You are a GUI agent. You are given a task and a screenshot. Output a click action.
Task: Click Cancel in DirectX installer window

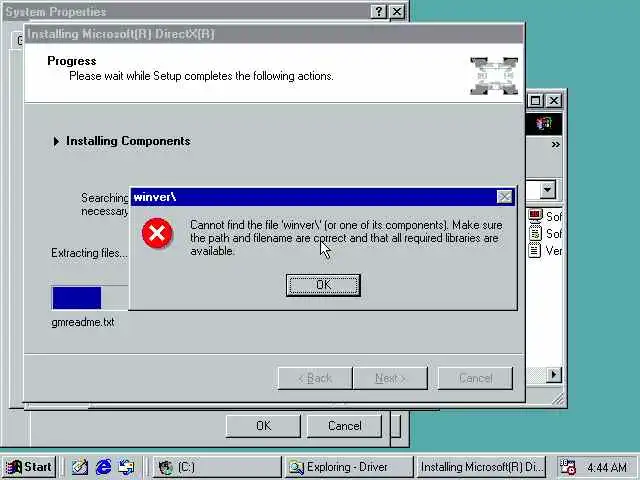pyautogui.click(x=476, y=378)
